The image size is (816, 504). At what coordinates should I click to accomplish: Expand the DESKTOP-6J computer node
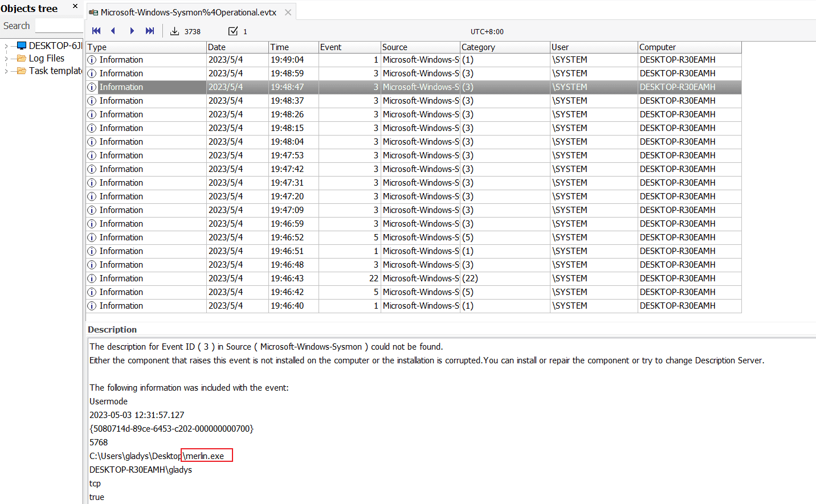[x=6, y=46]
